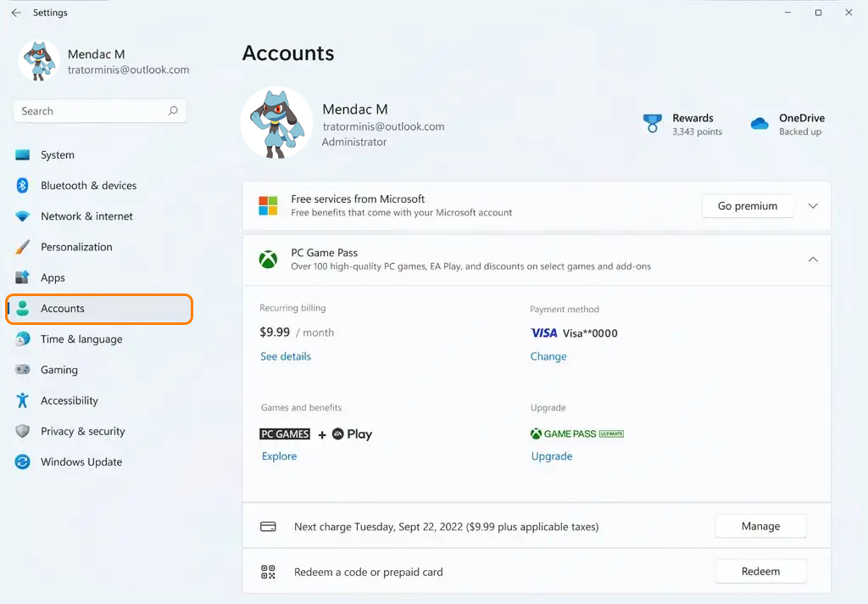Click the VISA card logo
The image size is (868, 604).
[543, 333]
